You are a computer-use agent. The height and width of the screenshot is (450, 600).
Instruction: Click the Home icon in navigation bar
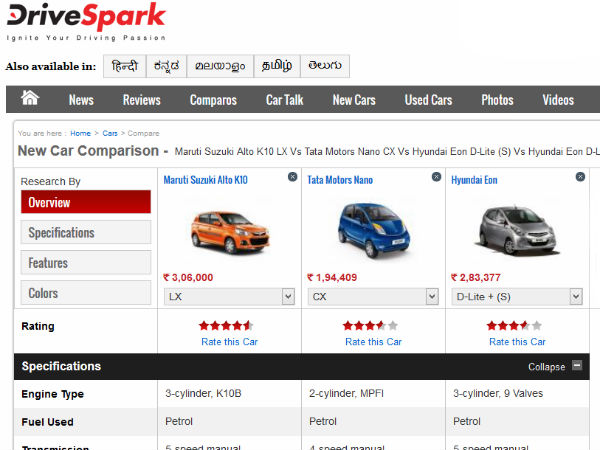pos(30,98)
